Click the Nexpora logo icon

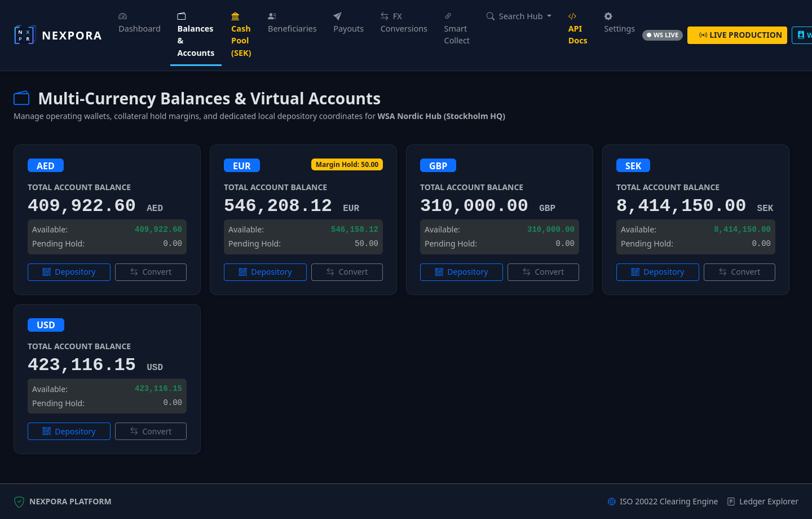(x=25, y=35)
